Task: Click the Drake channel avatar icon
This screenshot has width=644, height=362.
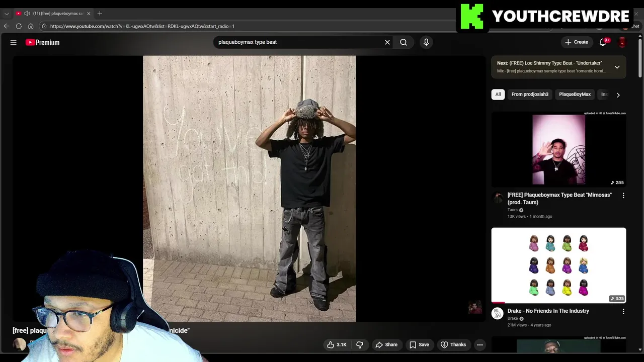Action: [x=497, y=314]
